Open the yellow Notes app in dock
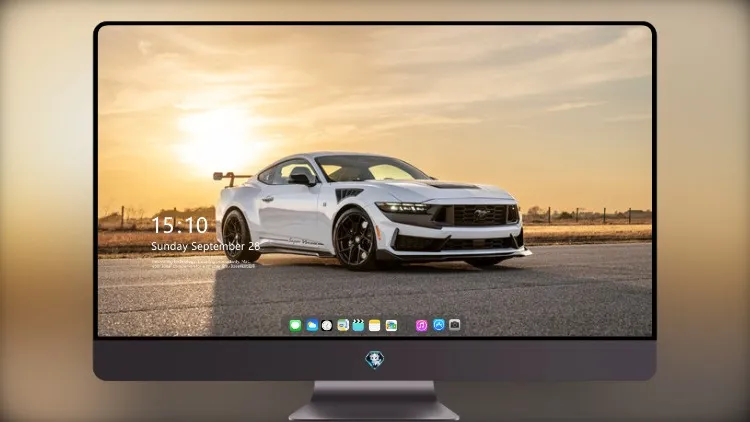This screenshot has height=422, width=750. 375,325
